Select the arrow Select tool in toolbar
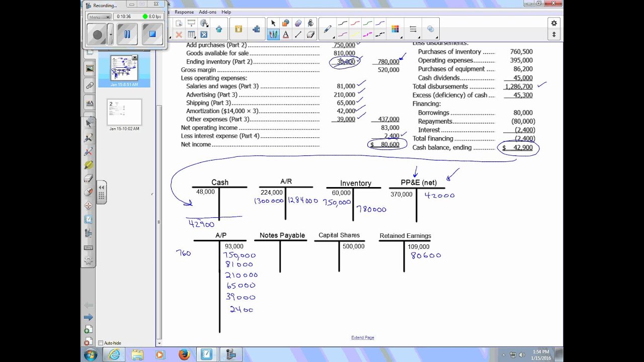The width and height of the screenshot is (644, 362). coord(273,23)
